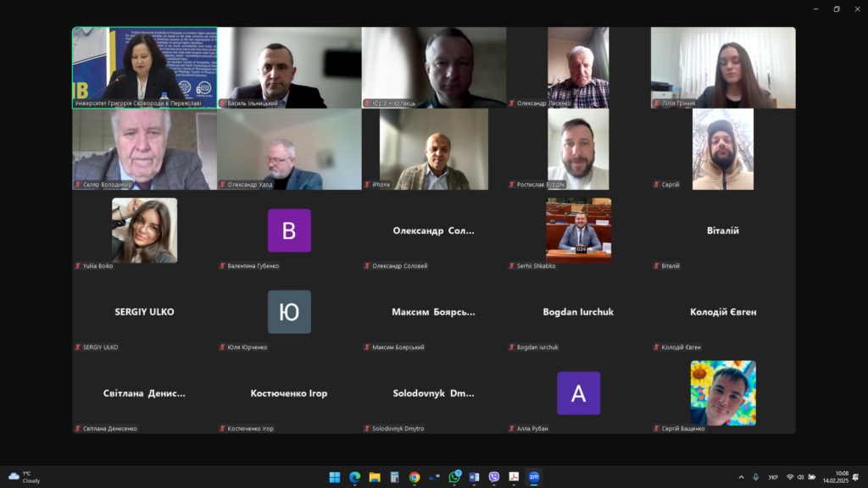
Task: Click the microphone in-use tray icon
Action: pos(755,477)
